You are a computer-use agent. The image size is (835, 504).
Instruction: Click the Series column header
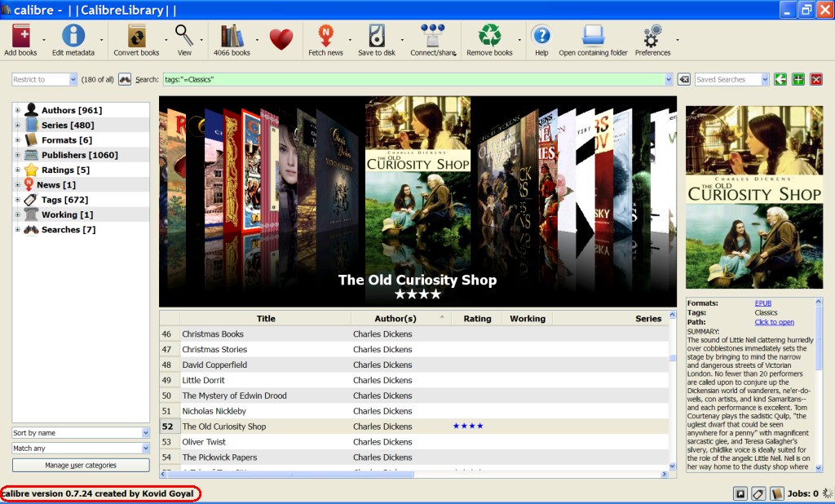coord(610,319)
